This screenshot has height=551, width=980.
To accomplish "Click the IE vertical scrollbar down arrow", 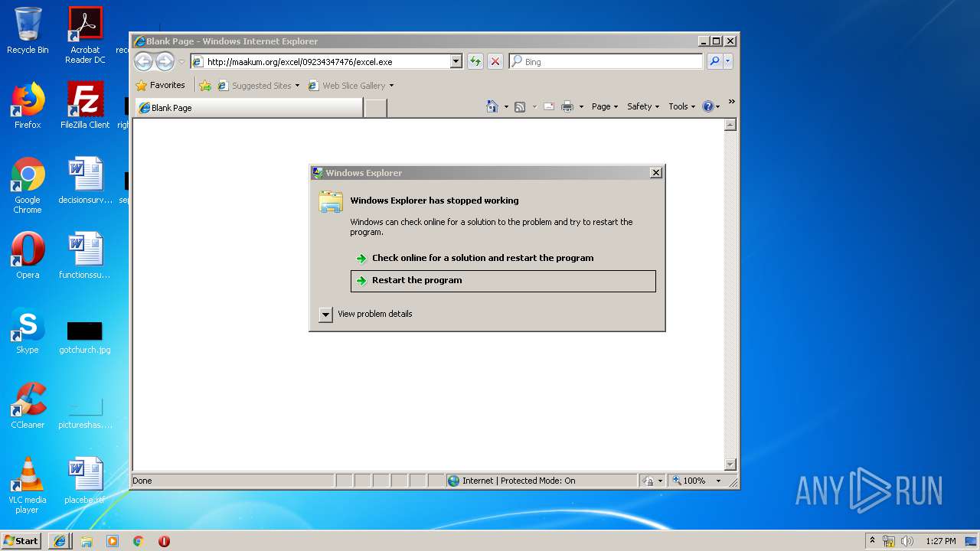I will [x=730, y=464].
